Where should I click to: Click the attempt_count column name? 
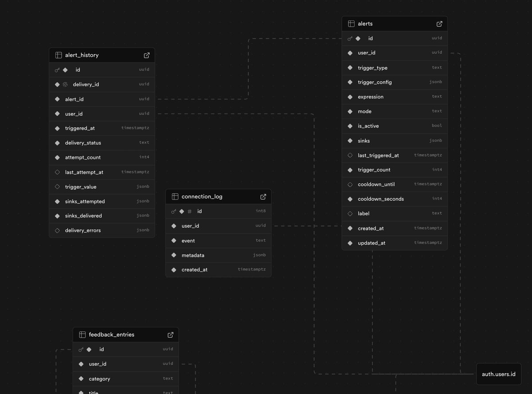[x=83, y=158]
